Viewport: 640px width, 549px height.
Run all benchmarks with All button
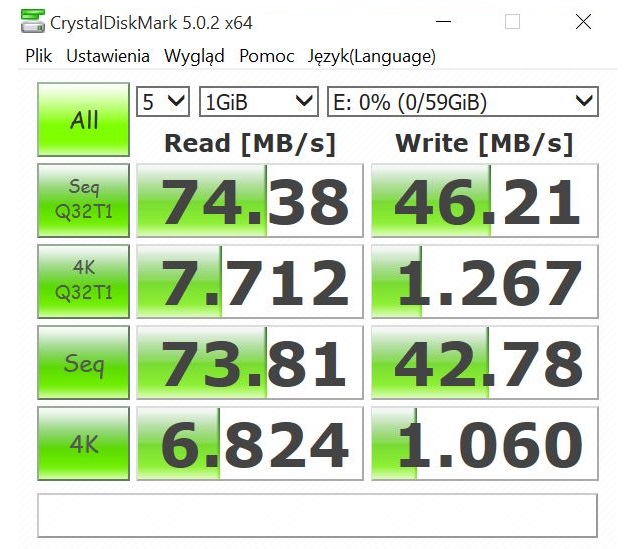tap(84, 120)
